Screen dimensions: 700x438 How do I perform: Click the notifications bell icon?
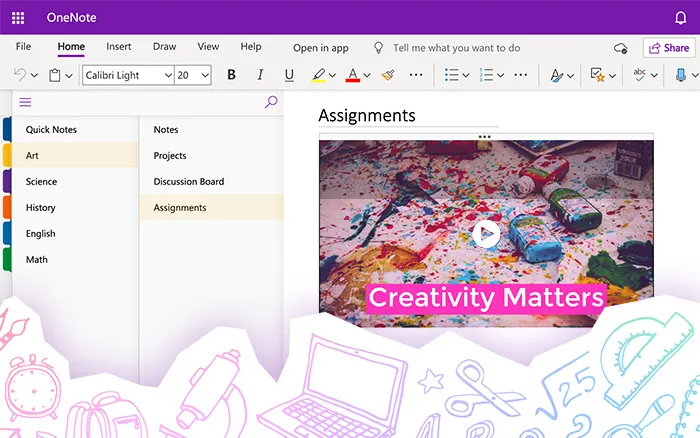point(681,18)
